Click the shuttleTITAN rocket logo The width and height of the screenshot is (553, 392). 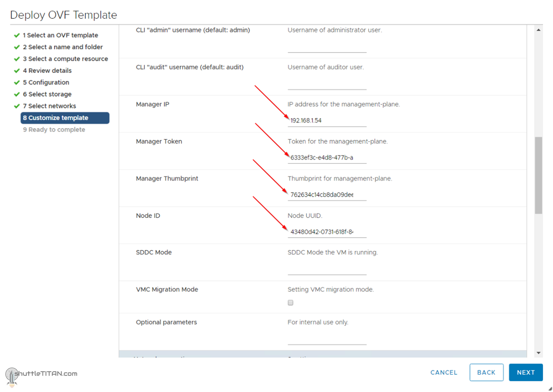[x=11, y=377]
